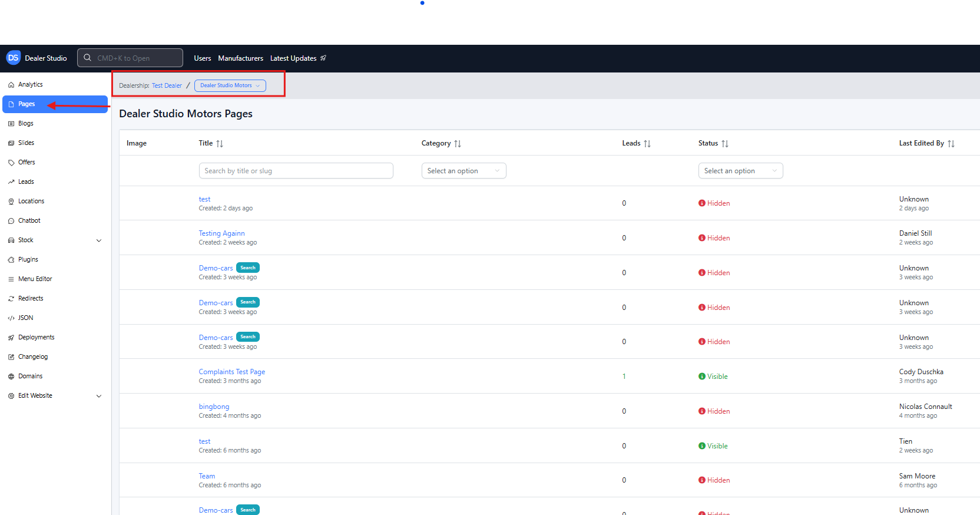This screenshot has height=515, width=980.
Task: Expand the Edit Website submenu chevron
Action: (99, 396)
